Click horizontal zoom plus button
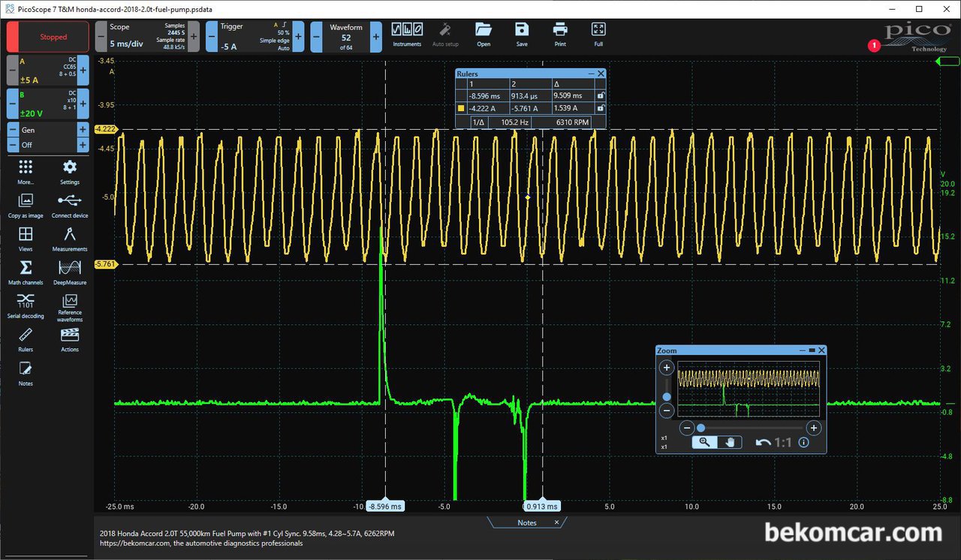Screen dimensions: 961x560 point(813,428)
